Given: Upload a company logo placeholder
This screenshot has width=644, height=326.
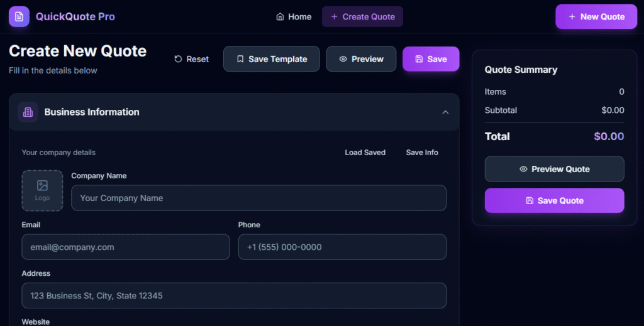Looking at the screenshot, I should [42, 191].
